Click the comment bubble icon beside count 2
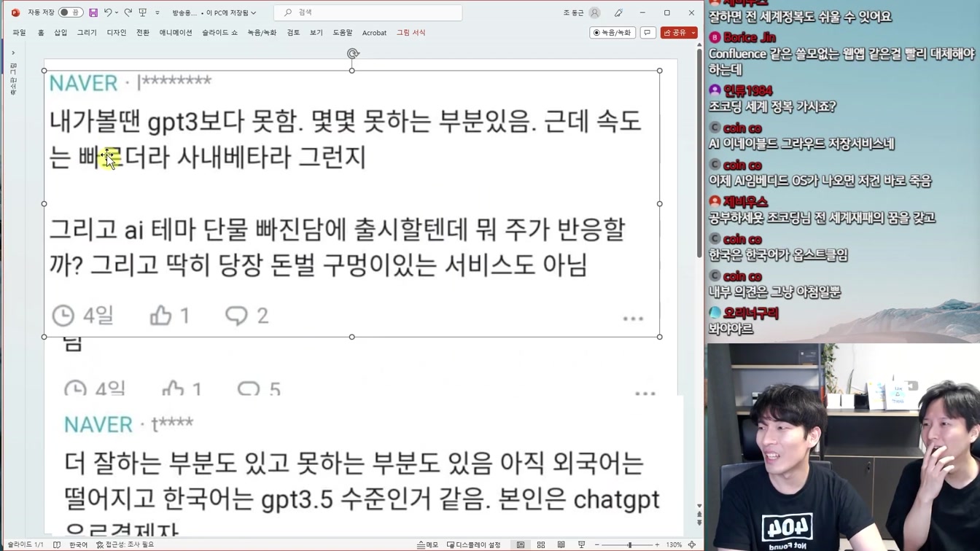Screen dimensions: 980x551 pyautogui.click(x=236, y=316)
